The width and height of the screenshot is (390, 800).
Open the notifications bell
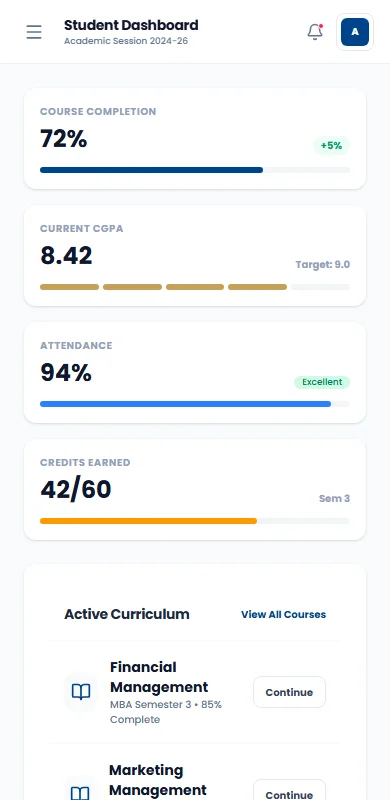315,32
